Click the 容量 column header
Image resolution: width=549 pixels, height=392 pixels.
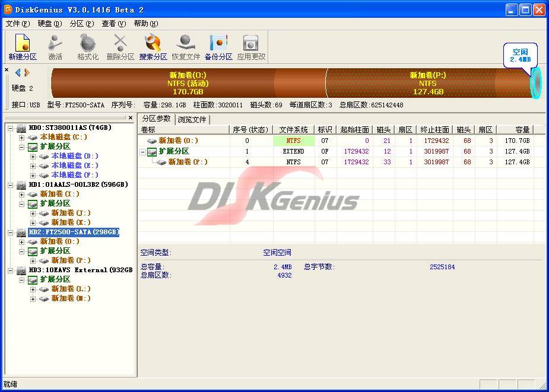pos(515,130)
